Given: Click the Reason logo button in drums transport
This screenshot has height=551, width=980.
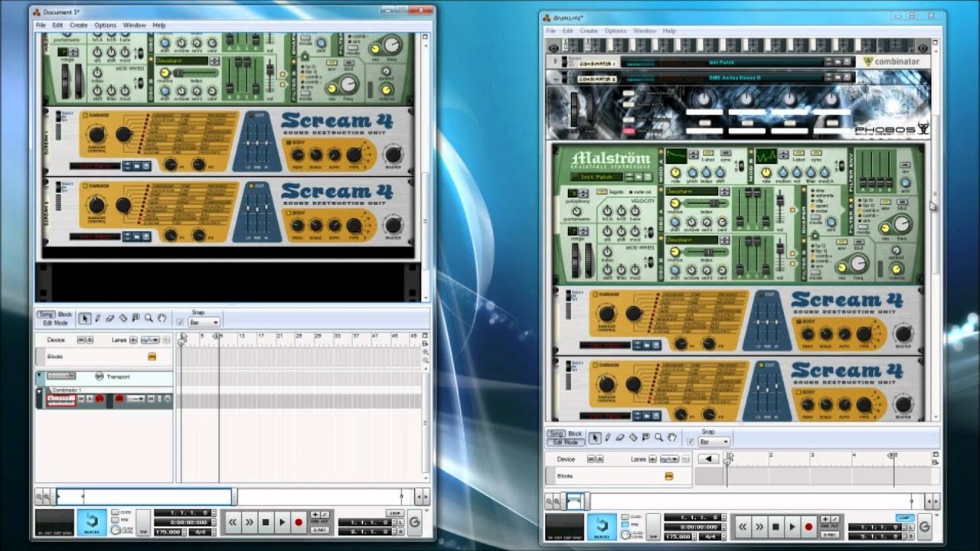Looking at the screenshot, I should click(925, 527).
